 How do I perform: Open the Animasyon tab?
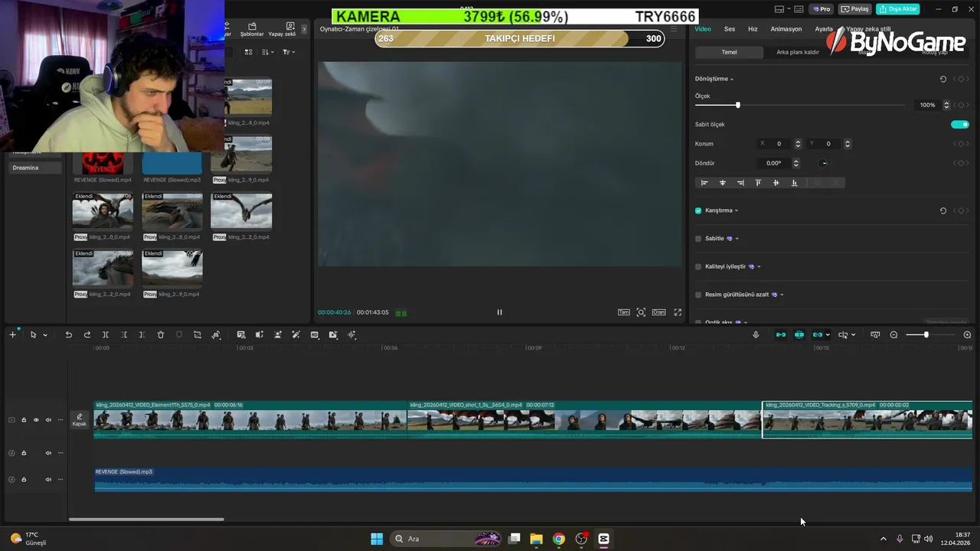(786, 29)
